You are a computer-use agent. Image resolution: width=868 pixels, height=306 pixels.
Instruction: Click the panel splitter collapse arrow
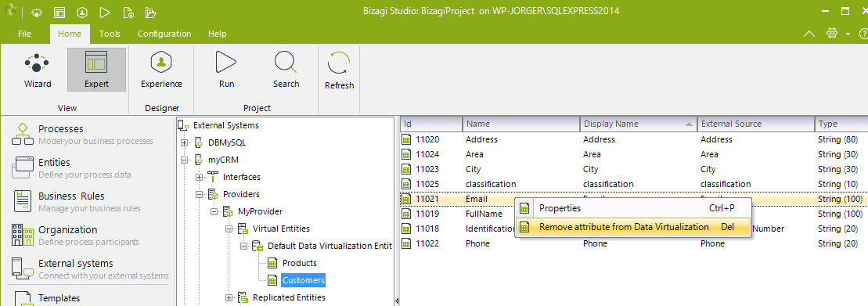coord(396,301)
